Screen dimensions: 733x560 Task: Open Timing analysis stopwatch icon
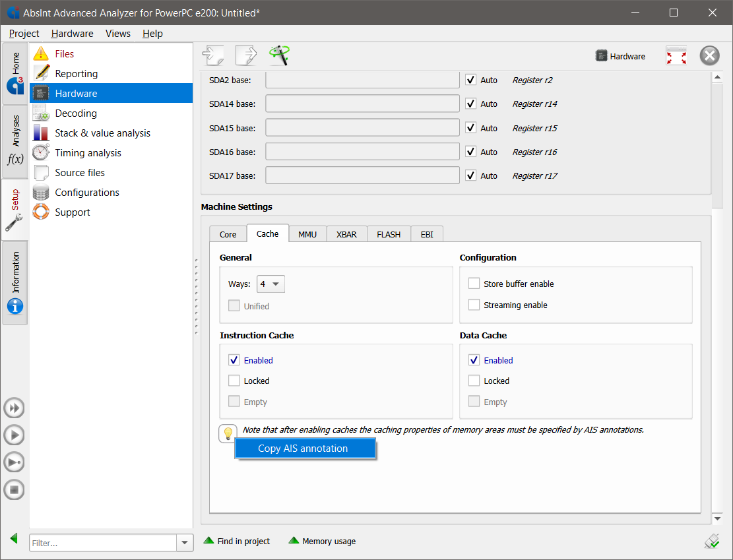click(41, 152)
